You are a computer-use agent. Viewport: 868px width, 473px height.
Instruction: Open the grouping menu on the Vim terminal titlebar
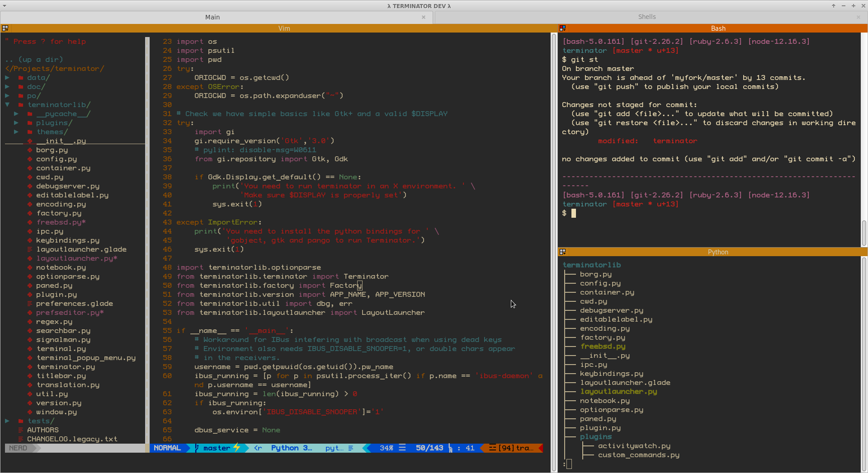pyautogui.click(x=5, y=28)
